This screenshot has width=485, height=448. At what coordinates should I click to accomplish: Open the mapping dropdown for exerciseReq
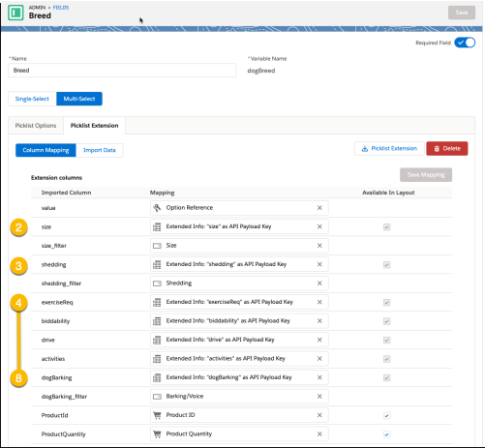point(239,302)
